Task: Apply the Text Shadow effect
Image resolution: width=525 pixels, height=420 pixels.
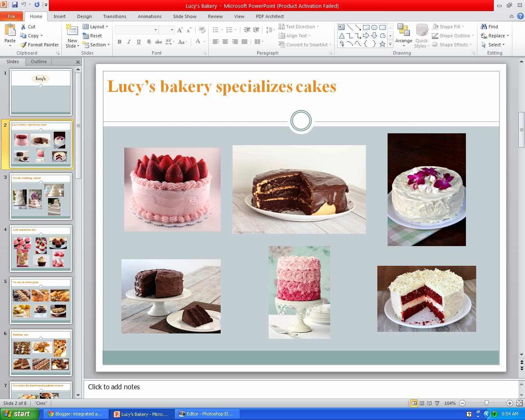Action: [148, 41]
